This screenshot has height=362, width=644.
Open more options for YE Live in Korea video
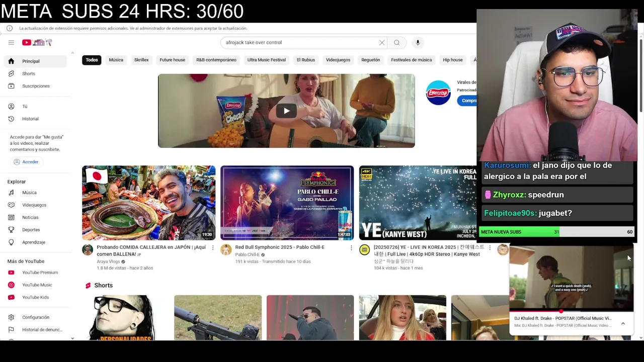pyautogui.click(x=490, y=248)
